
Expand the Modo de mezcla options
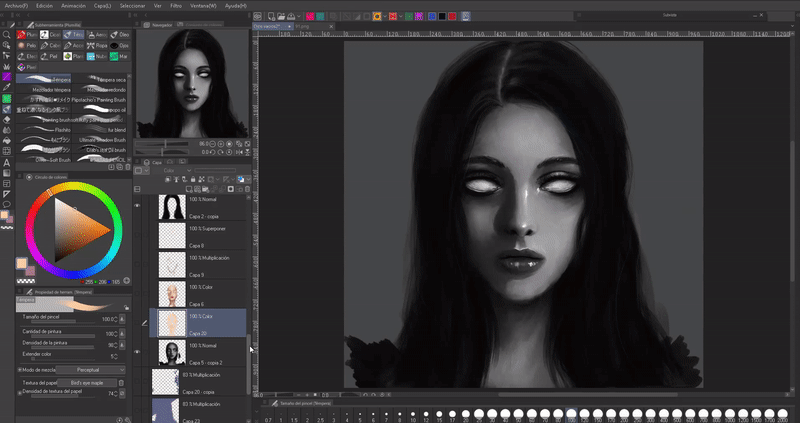click(x=18, y=370)
